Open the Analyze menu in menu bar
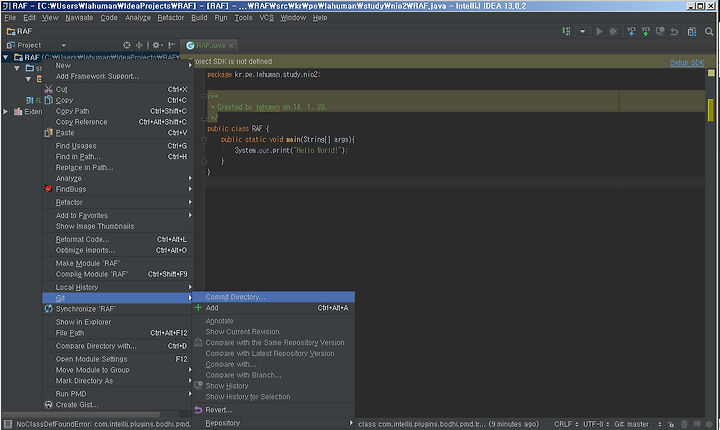This screenshot has width=720, height=430. pyautogui.click(x=138, y=17)
